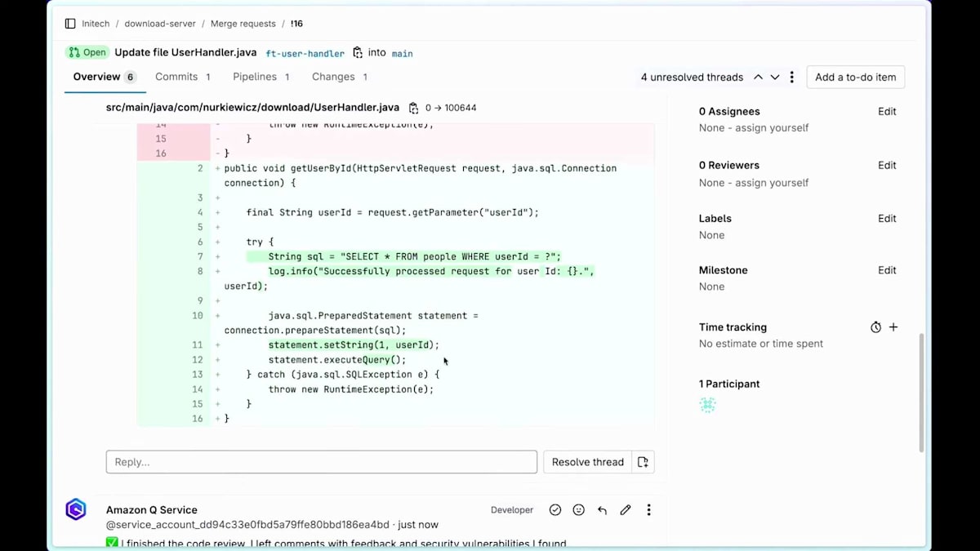Resolve the Amazon Q comment thread checkmark
Image resolution: width=980 pixels, height=551 pixels.
[555, 510]
